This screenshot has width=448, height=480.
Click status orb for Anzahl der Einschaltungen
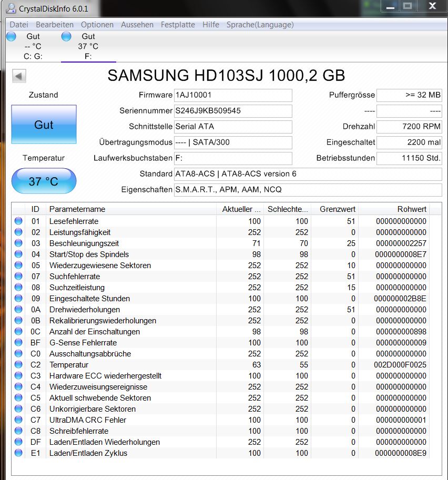point(18,331)
